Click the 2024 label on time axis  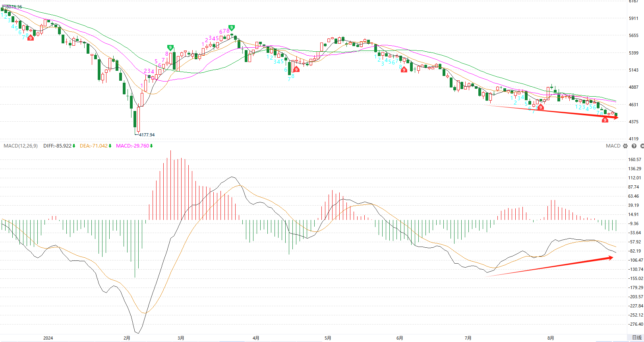[48, 338]
